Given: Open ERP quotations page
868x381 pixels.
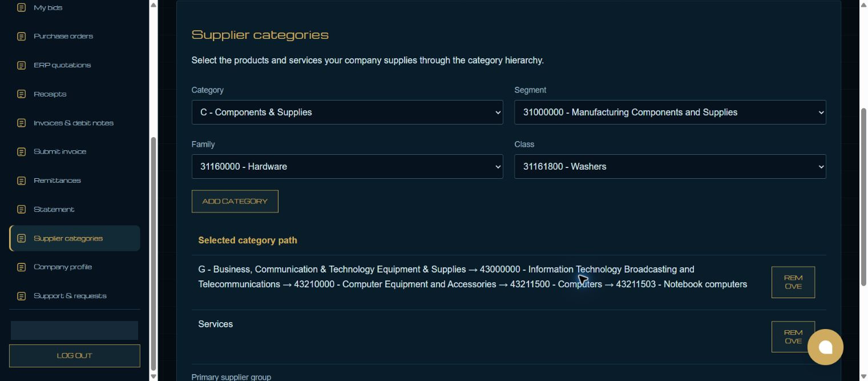Looking at the screenshot, I should point(74,65).
